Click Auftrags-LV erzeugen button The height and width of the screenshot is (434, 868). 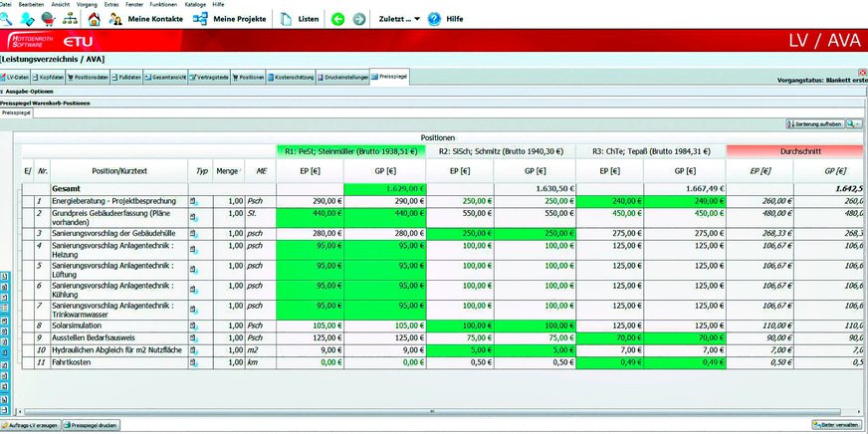click(x=31, y=425)
